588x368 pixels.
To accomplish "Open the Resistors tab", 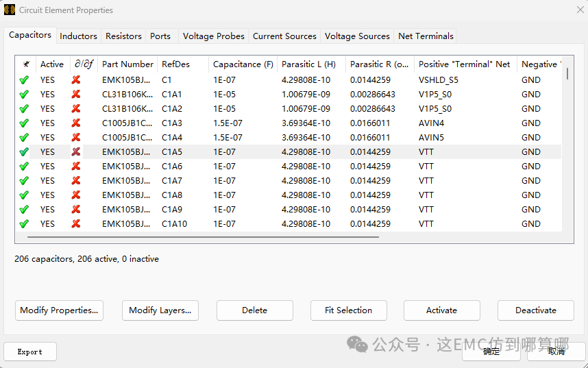I will [x=123, y=36].
